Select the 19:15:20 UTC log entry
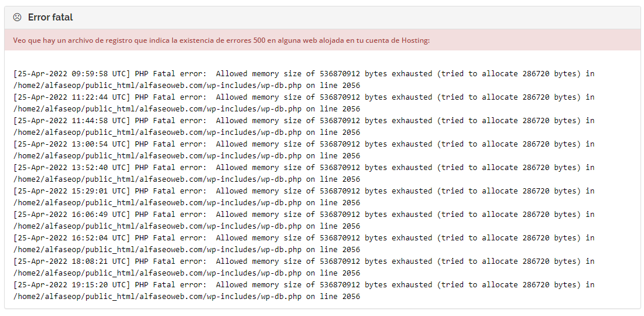This screenshot has width=644, height=316. tap(304, 291)
